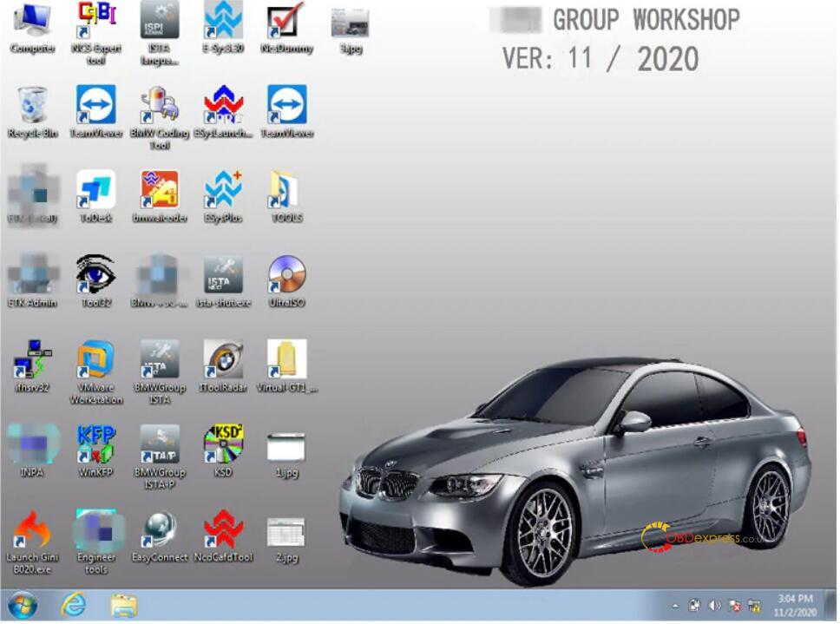Open the BMWGroup ISTA shortcut

pos(160,358)
